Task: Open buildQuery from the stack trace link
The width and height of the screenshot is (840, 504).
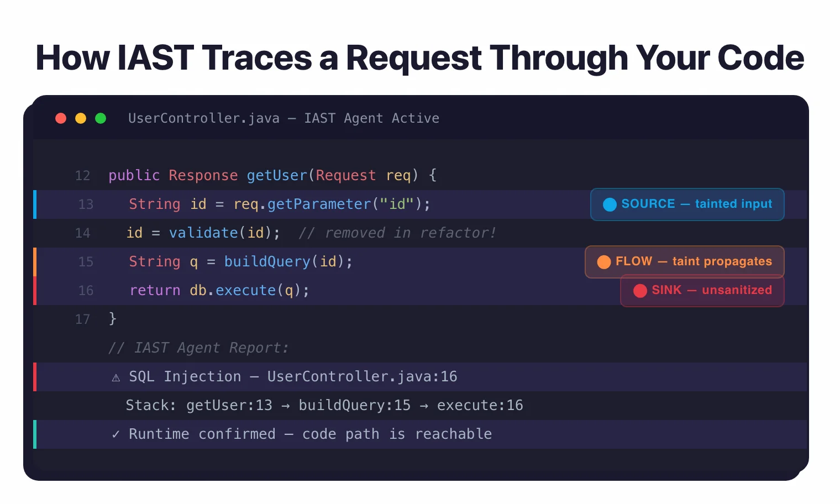Action: tap(354, 405)
